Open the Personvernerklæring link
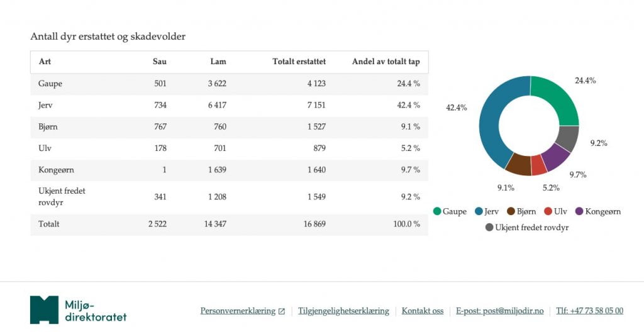 coord(238,311)
